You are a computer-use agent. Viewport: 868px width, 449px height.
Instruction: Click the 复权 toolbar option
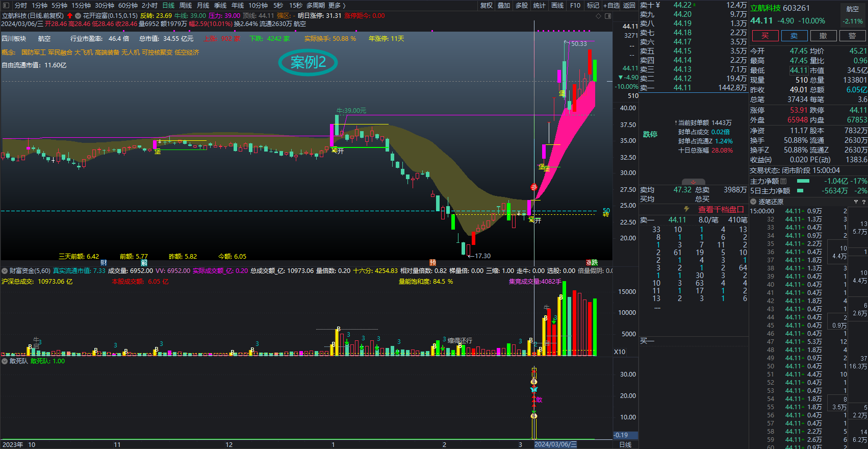pos(487,5)
